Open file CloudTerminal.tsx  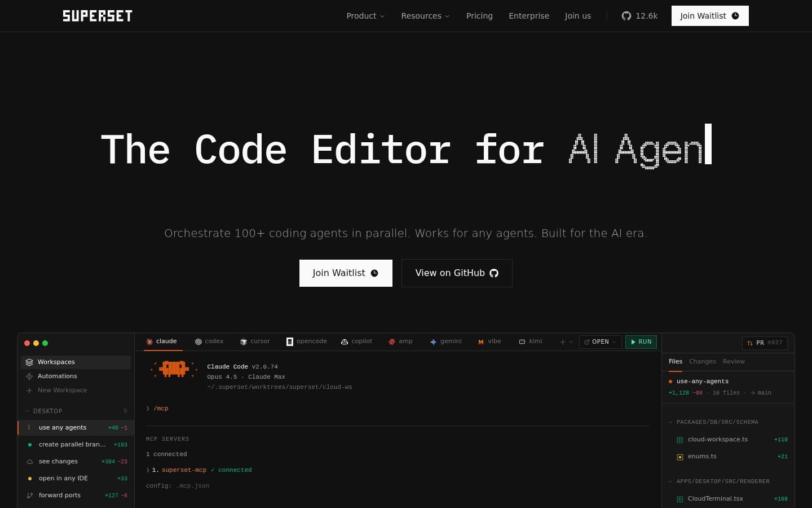point(728,498)
